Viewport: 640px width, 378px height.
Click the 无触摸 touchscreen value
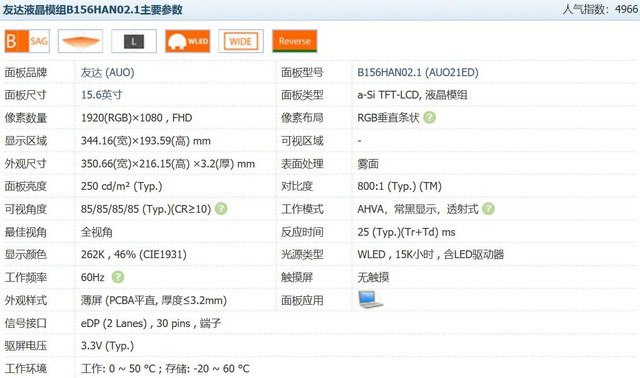[373, 278]
